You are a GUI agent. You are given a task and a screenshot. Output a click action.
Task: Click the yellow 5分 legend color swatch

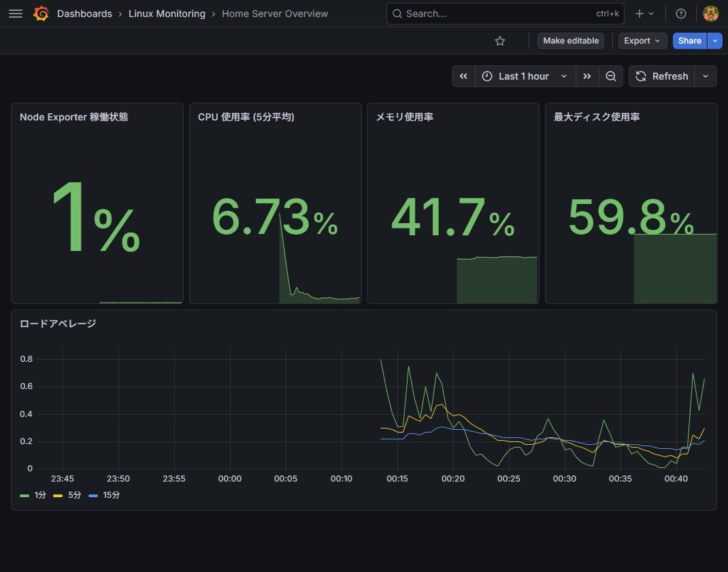pos(58,496)
